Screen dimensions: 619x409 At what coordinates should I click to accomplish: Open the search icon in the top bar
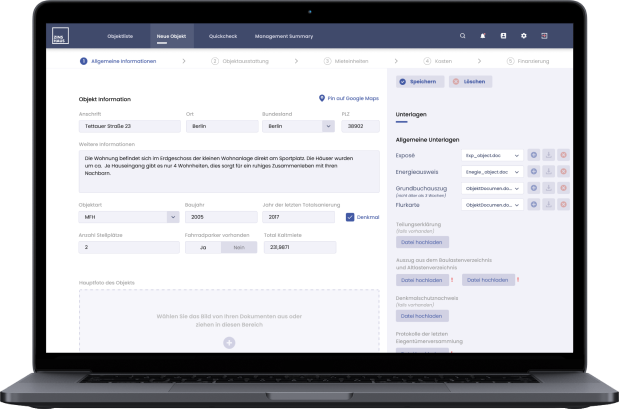pyautogui.click(x=462, y=36)
